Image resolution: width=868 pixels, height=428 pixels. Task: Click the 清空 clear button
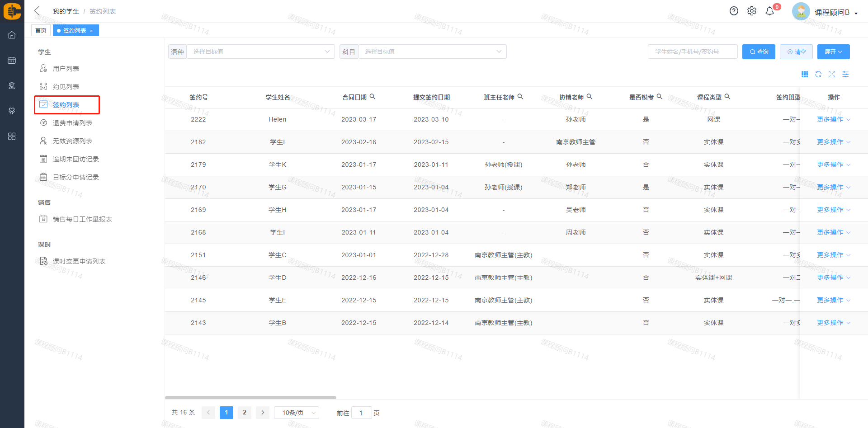coord(796,52)
